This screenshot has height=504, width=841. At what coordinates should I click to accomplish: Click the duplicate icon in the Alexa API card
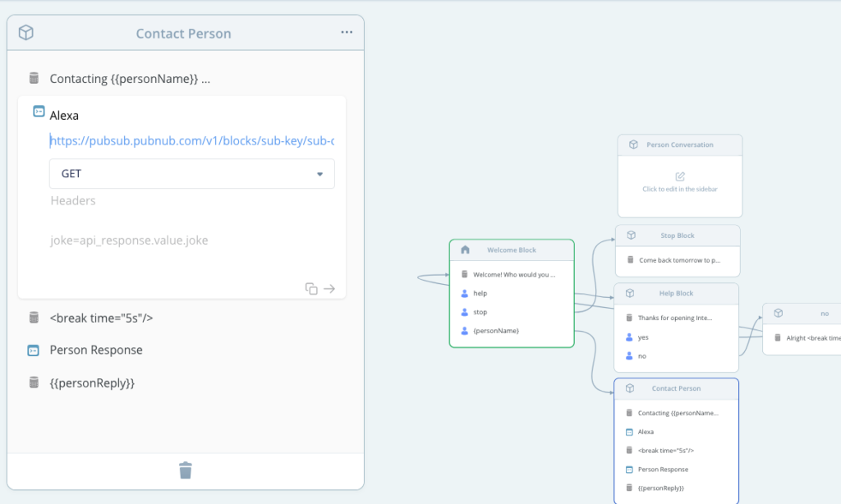point(311,288)
